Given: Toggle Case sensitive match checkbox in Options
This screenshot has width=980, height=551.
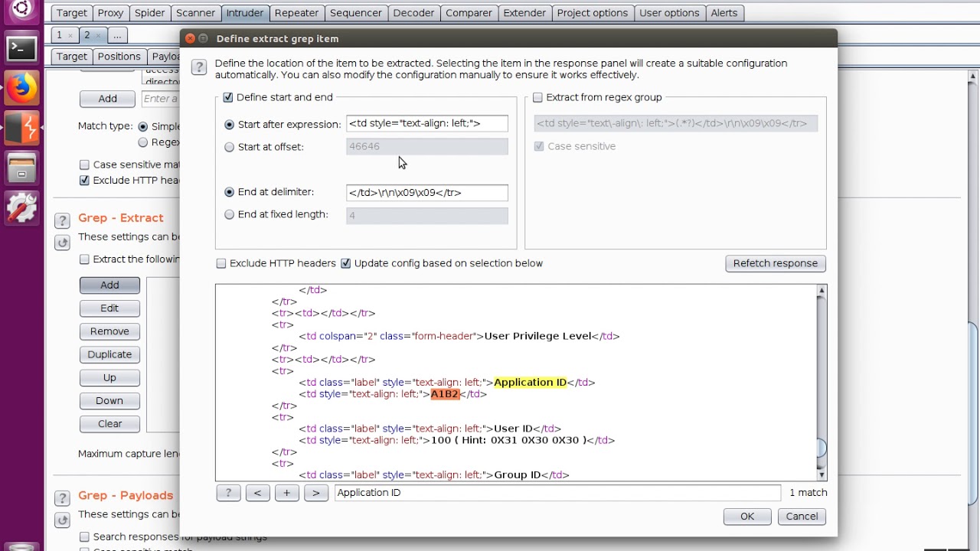Looking at the screenshot, I should click(84, 165).
